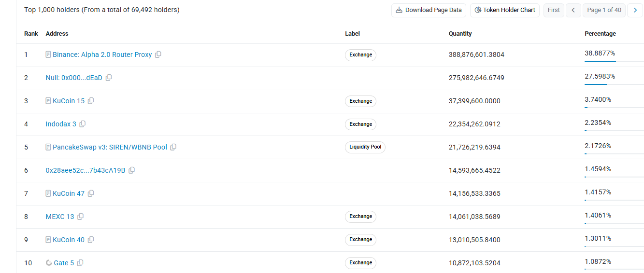Go to the previous page arrow
Image resolution: width=644 pixels, height=273 pixels.
pyautogui.click(x=573, y=10)
